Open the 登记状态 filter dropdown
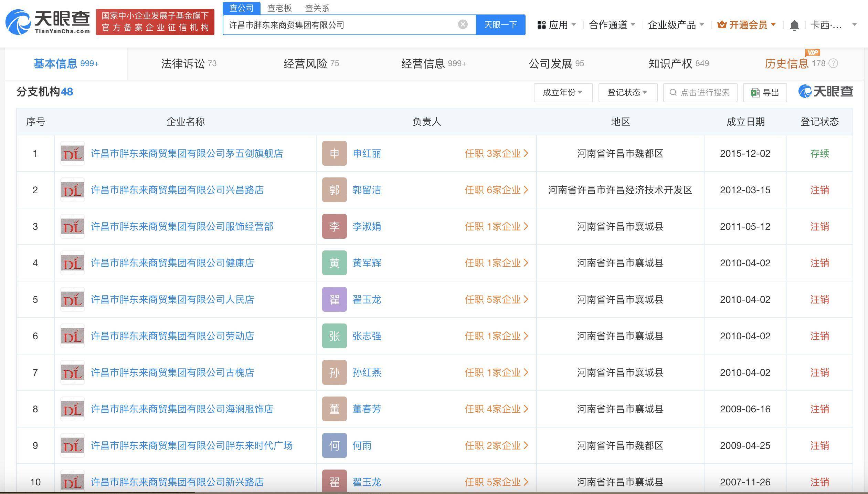The height and width of the screenshot is (494, 868). click(x=627, y=93)
